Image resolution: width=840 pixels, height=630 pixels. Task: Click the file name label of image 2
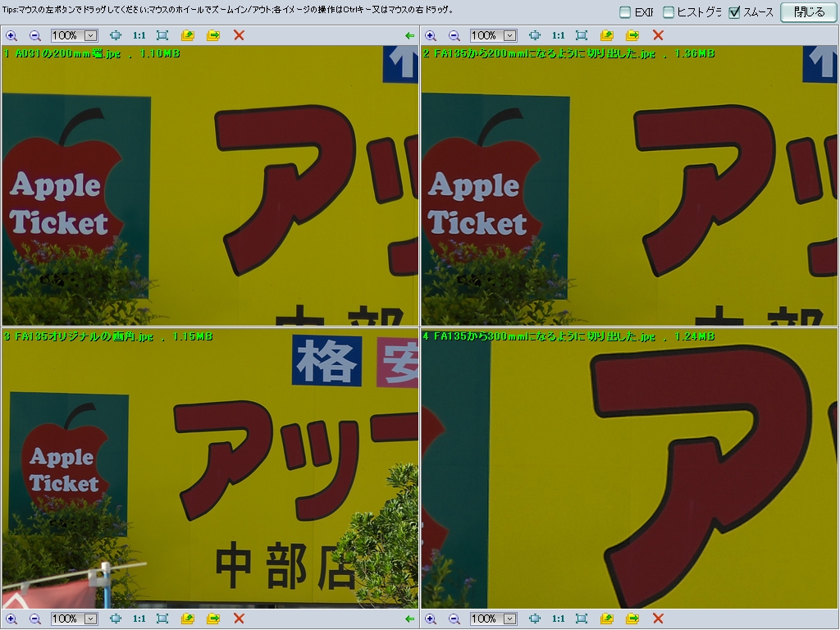568,53
